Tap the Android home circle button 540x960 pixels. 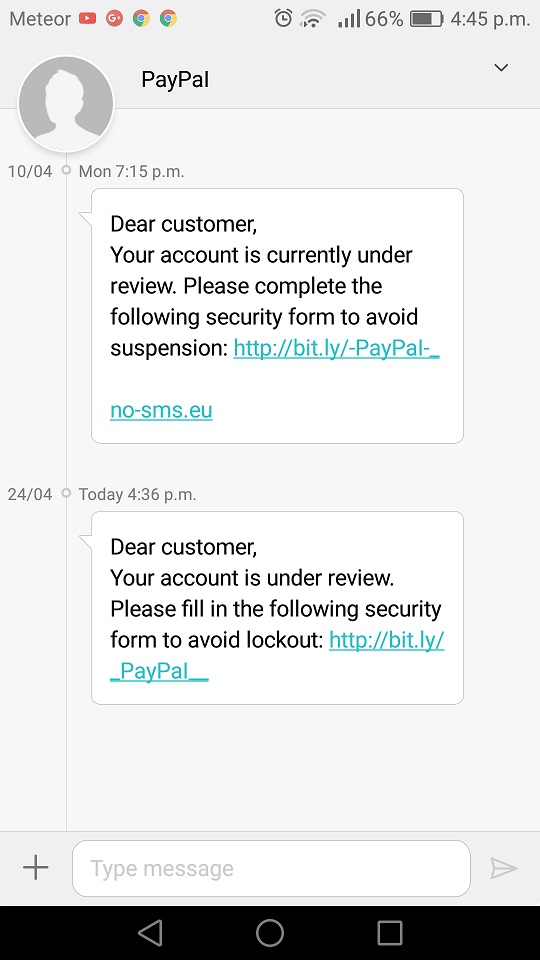pyautogui.click(x=270, y=933)
